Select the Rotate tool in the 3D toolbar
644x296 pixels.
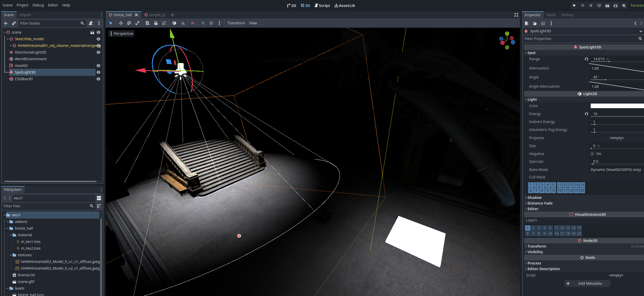coord(129,23)
